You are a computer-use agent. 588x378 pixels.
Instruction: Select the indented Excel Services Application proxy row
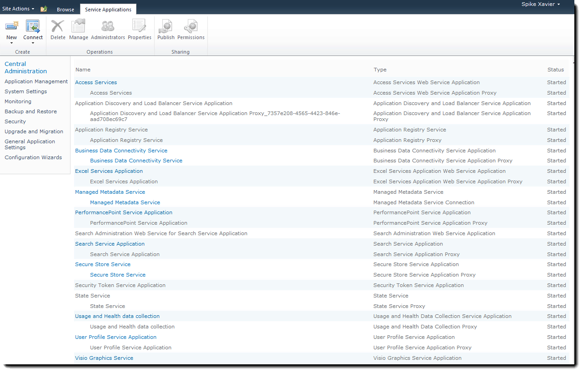click(321, 181)
